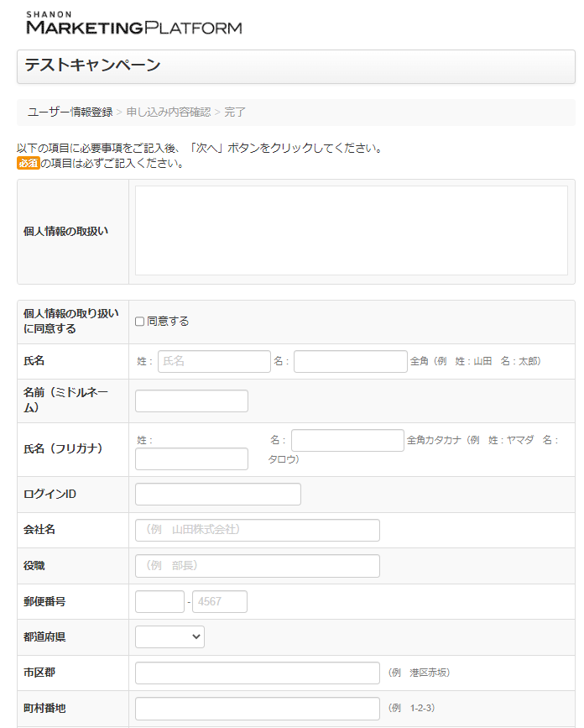Click the 申し込み内容確認 breadcrumb step
Screen dimensions: 584x728
169,112
